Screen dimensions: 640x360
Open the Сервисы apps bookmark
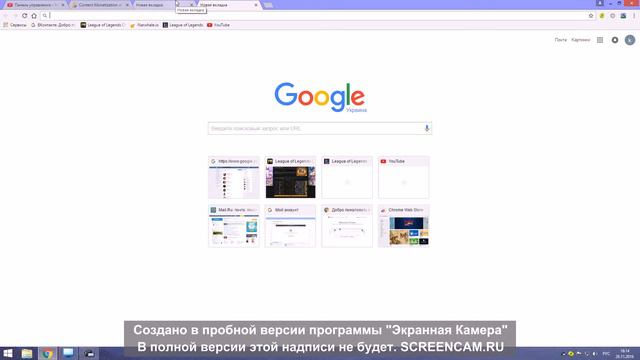[x=15, y=25]
